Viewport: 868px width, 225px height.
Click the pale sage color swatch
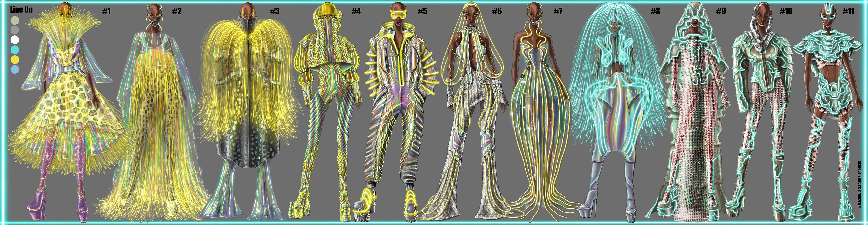(x=14, y=20)
